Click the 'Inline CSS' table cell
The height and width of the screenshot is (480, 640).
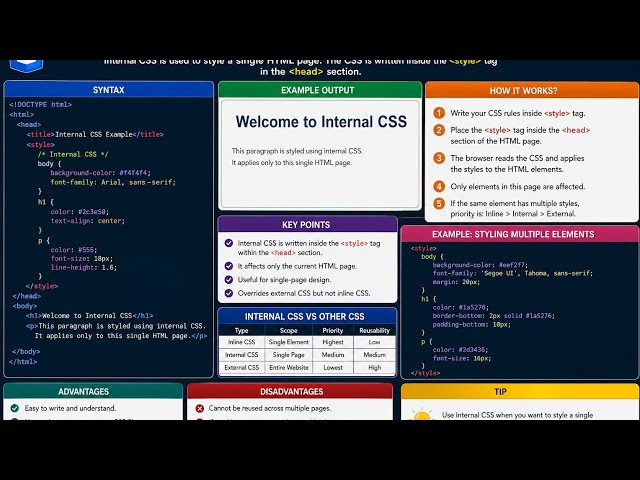(x=242, y=342)
